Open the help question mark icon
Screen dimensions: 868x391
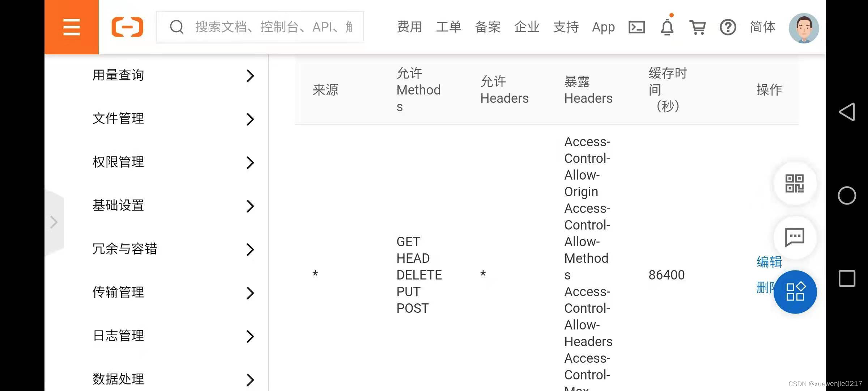pos(728,27)
